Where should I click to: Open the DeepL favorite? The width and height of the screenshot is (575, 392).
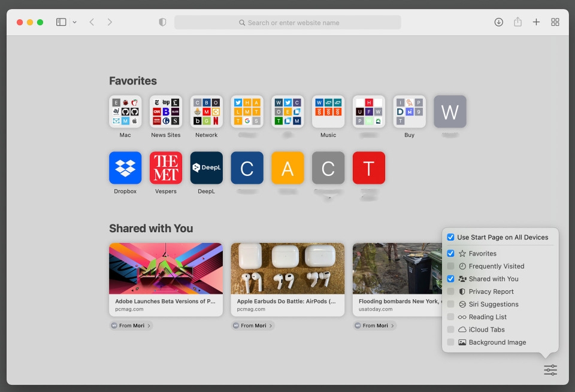click(x=206, y=168)
